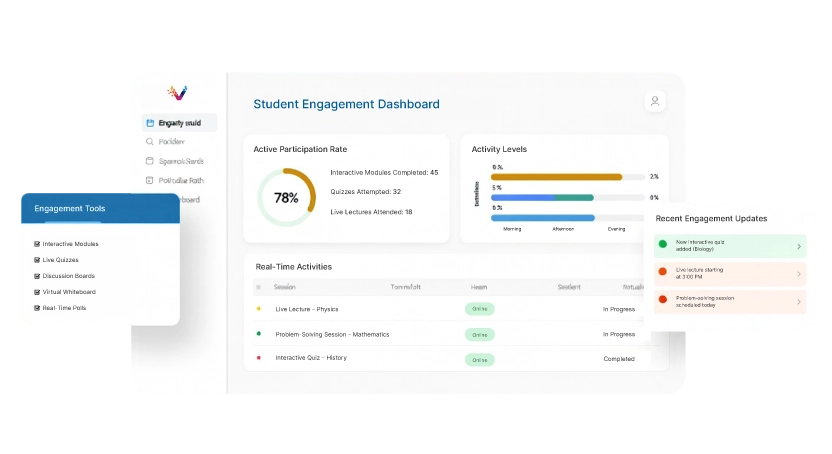This screenshot has height=454, width=832.
Task: Open the user profile icon
Action: coord(655,101)
